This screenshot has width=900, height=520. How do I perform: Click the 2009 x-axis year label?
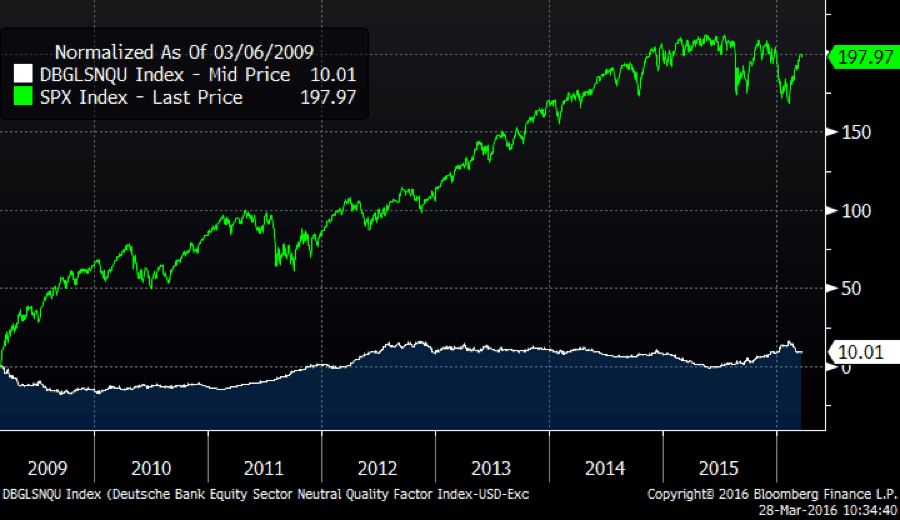click(48, 468)
